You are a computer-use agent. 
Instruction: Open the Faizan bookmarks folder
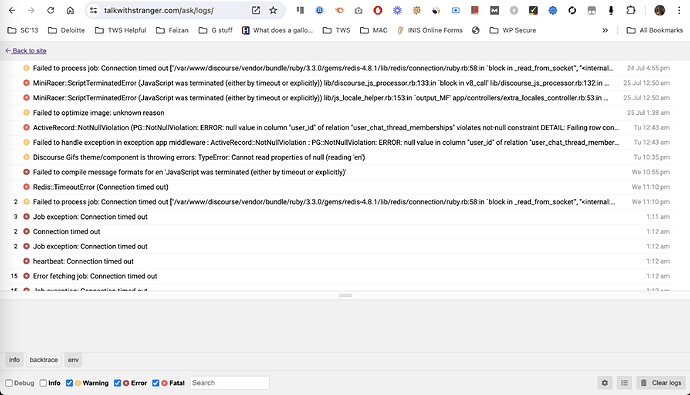tap(172, 30)
